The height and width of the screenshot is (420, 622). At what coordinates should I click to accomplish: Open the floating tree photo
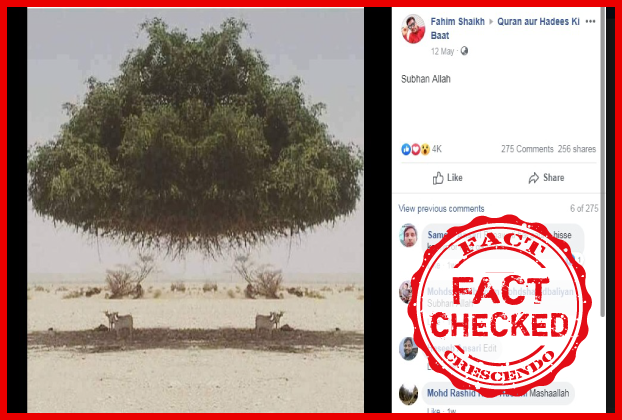pyautogui.click(x=195, y=210)
